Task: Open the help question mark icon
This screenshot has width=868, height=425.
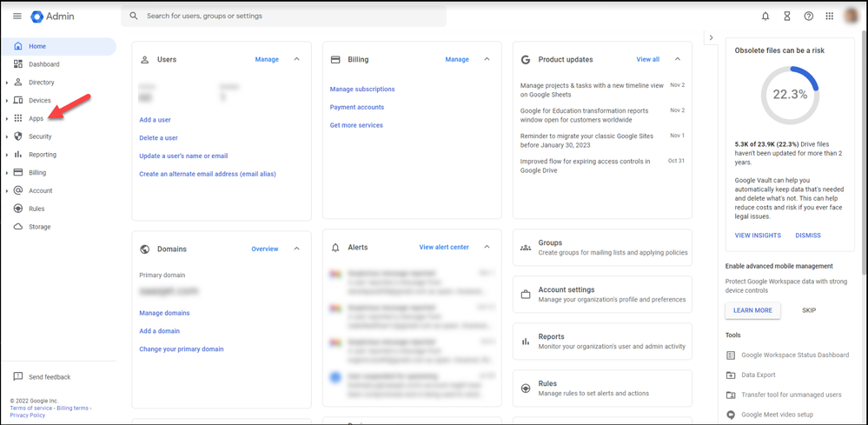Action: click(809, 16)
